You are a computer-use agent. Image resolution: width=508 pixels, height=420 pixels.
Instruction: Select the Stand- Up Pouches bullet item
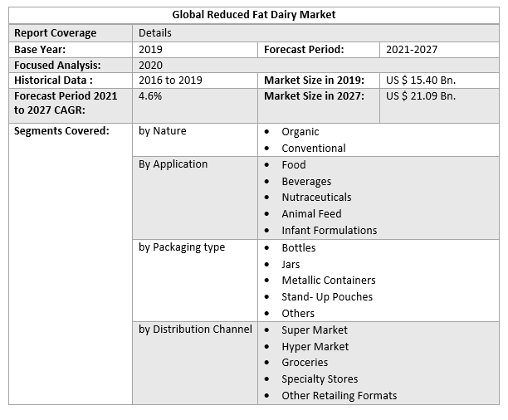tap(327, 297)
